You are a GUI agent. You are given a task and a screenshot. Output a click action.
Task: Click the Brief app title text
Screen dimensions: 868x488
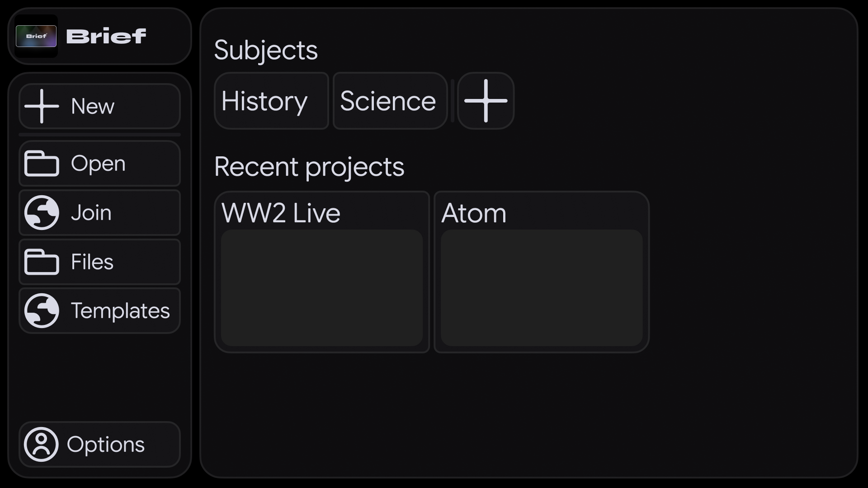coord(106,36)
